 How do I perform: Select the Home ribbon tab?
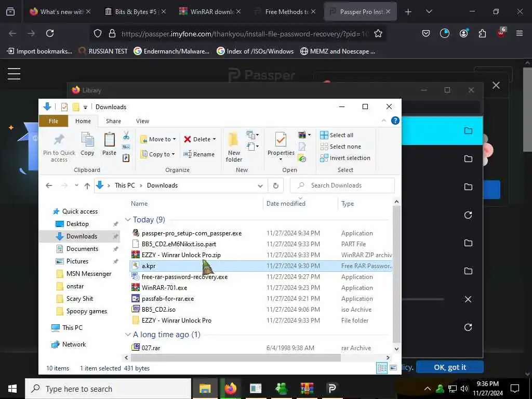(x=83, y=121)
